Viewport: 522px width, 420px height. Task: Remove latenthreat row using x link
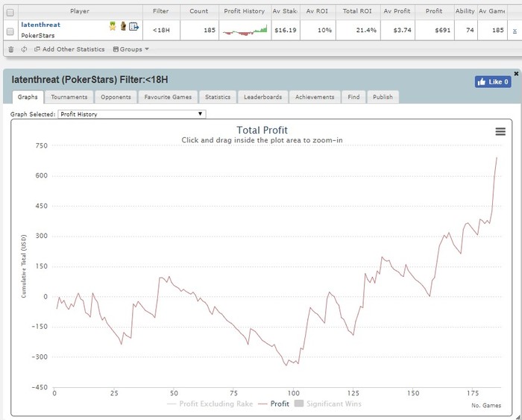click(515, 31)
